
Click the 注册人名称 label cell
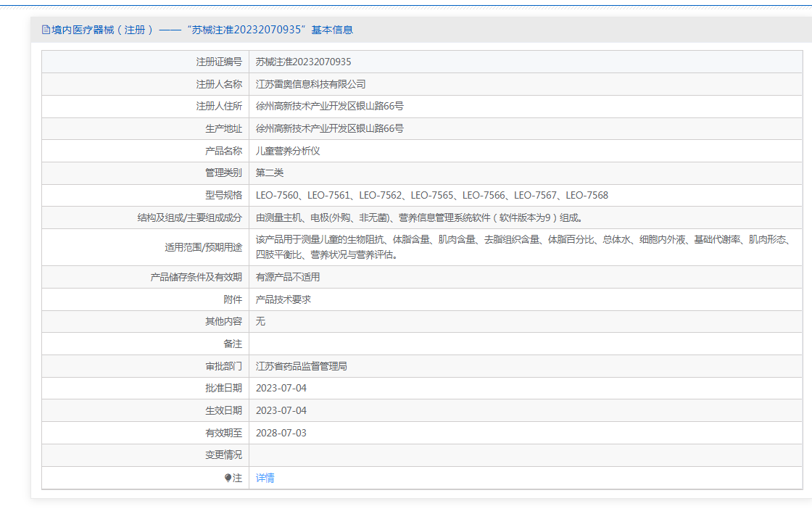[146, 84]
